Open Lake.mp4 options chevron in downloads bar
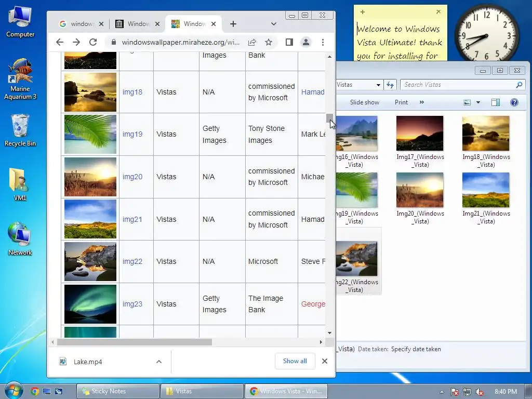Image resolution: width=532 pixels, height=399 pixels. pos(159,362)
